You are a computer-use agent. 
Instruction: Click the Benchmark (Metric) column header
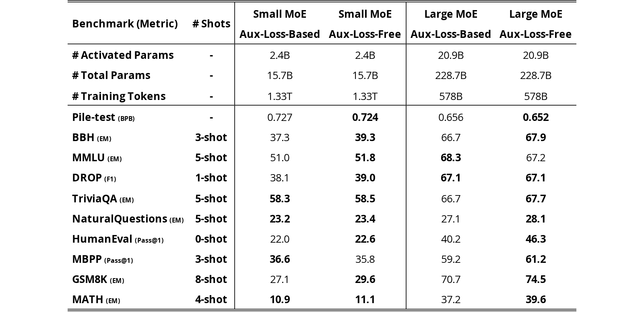[x=125, y=24]
